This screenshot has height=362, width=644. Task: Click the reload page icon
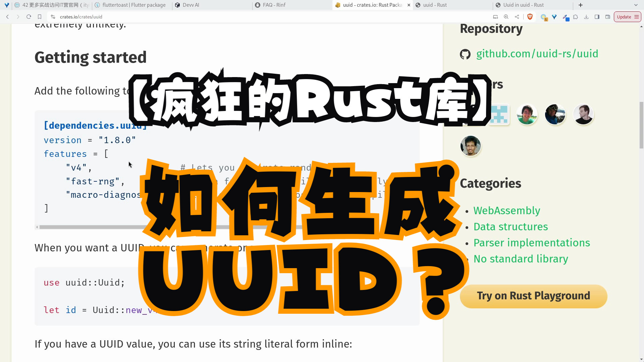pyautogui.click(x=28, y=17)
